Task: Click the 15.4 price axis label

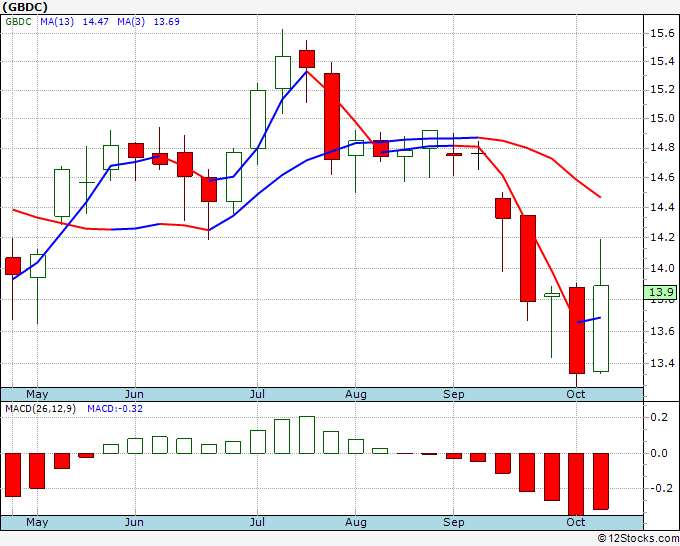Action: tap(662, 61)
